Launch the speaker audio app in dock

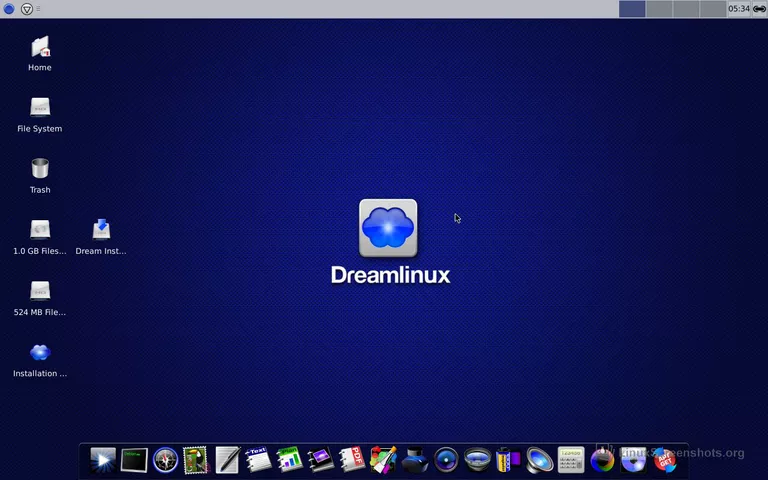(540, 460)
